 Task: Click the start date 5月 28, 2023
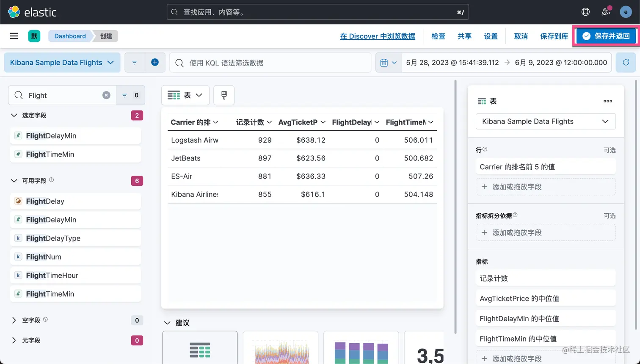tap(452, 63)
